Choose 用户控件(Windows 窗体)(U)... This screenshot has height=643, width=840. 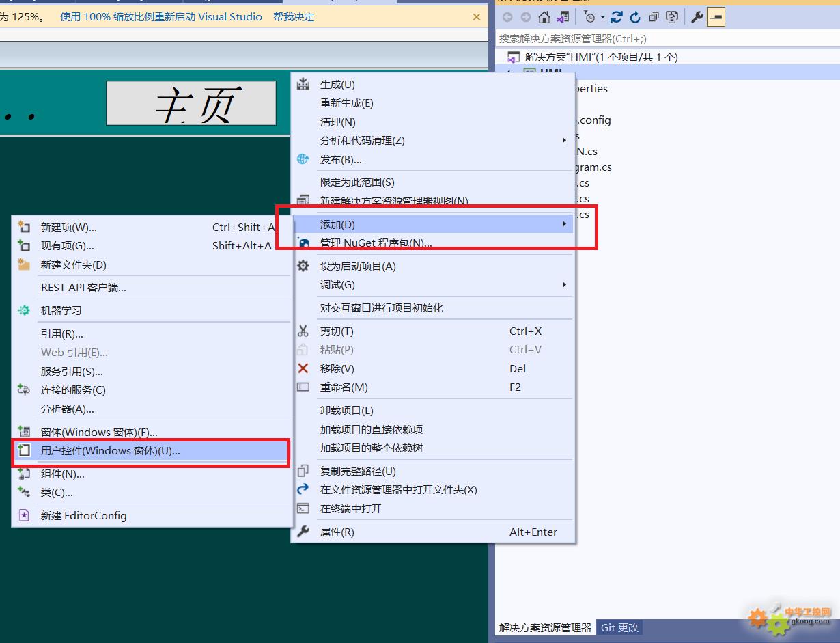152,451
